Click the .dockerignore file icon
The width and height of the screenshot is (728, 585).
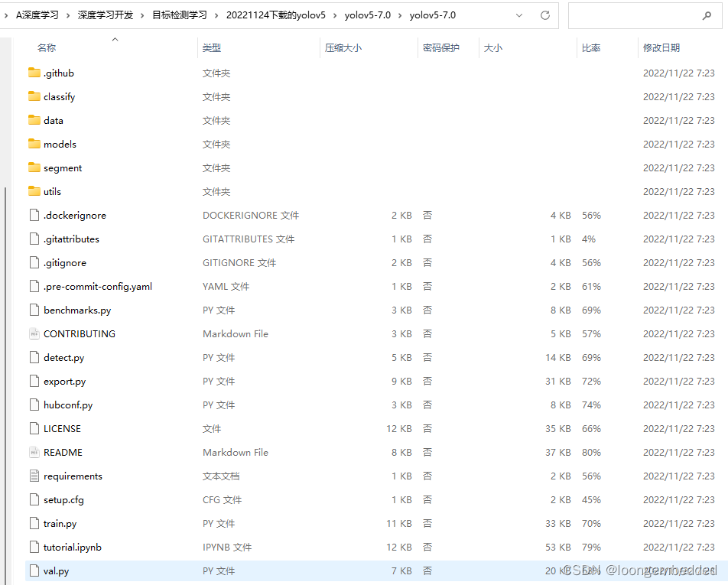coord(34,215)
